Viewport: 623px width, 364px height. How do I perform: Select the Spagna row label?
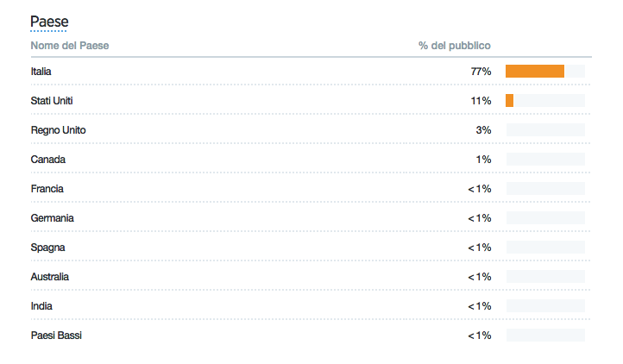tap(47, 248)
